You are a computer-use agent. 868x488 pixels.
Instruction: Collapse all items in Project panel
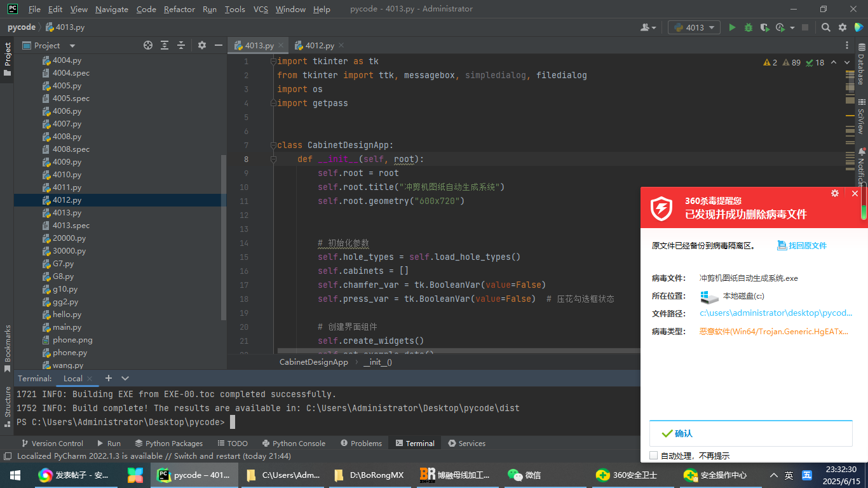click(x=181, y=45)
